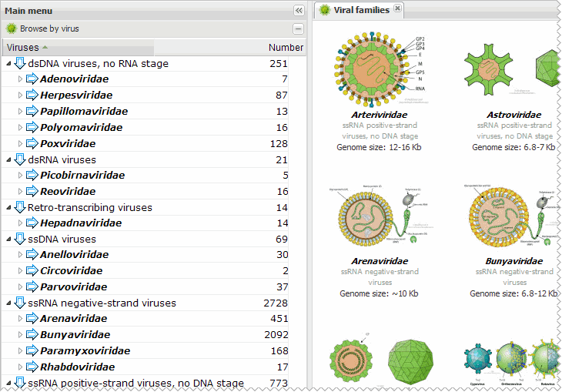Collapse the ssDNA viruses group
Image resolution: width=562 pixels, height=392 pixels.
[x=8, y=239]
